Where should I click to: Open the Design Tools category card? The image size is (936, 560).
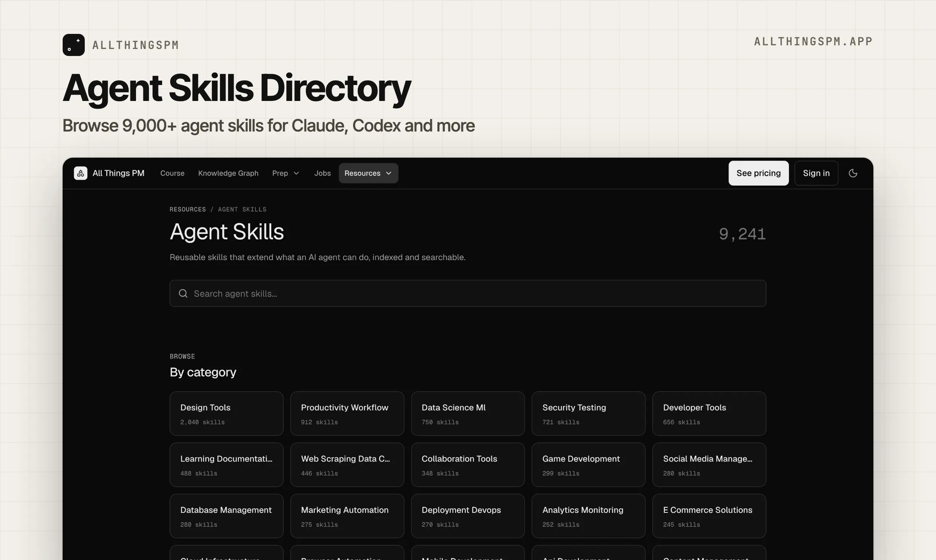pyautogui.click(x=227, y=414)
